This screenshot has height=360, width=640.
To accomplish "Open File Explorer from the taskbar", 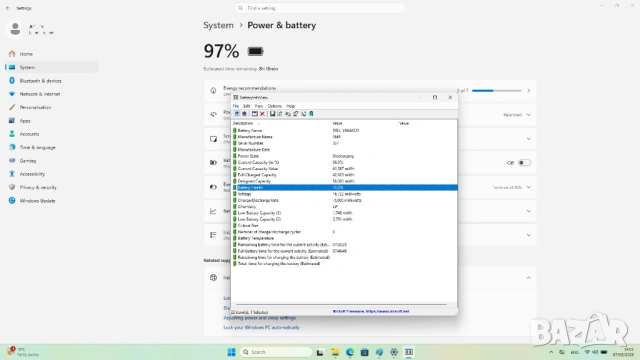I will tap(335, 352).
